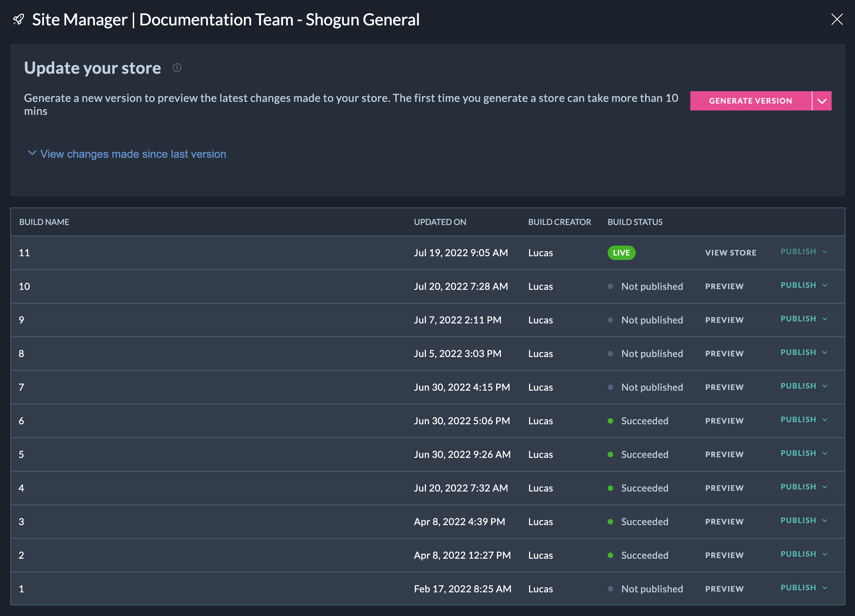
Task: Preview build 10
Action: (724, 286)
